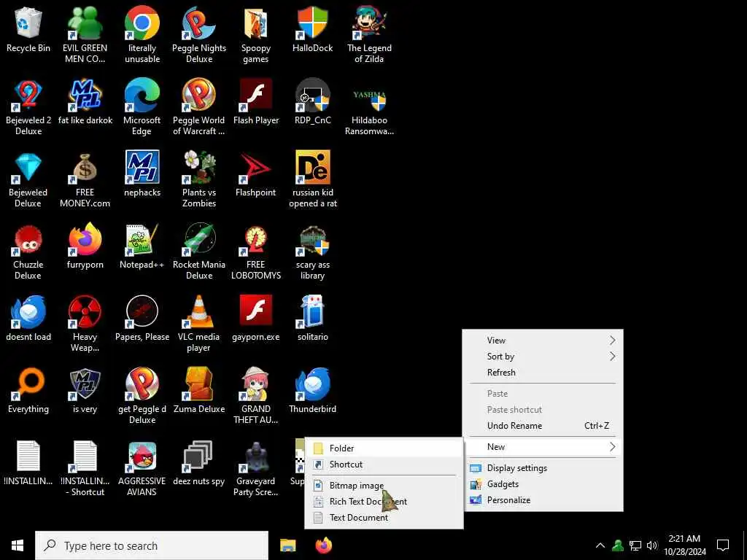Open the green user tray icon
Image resolution: width=747 pixels, height=560 pixels.
click(x=618, y=545)
